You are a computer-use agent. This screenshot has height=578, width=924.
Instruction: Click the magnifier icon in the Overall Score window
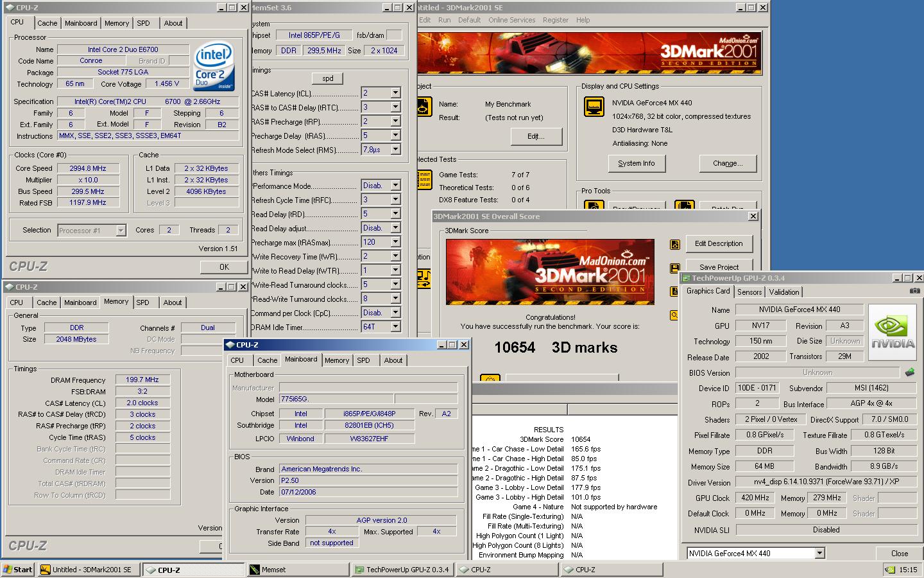[x=674, y=315]
